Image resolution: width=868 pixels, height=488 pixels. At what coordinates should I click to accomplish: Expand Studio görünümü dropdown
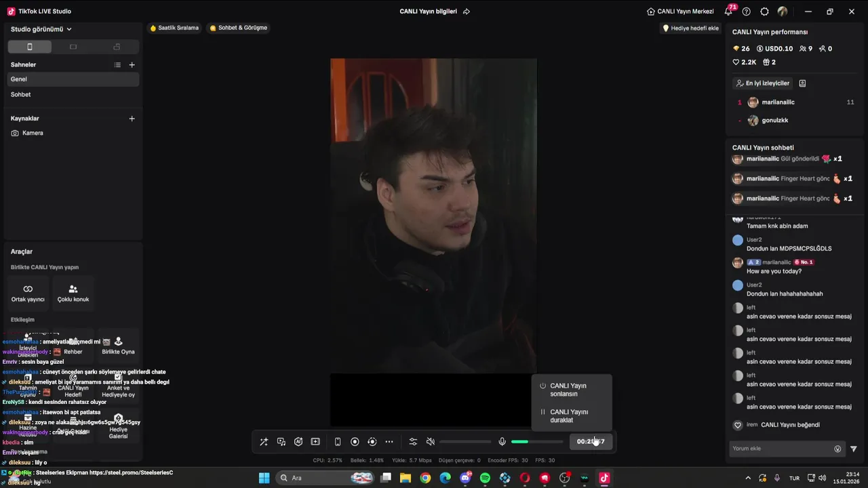tap(41, 29)
